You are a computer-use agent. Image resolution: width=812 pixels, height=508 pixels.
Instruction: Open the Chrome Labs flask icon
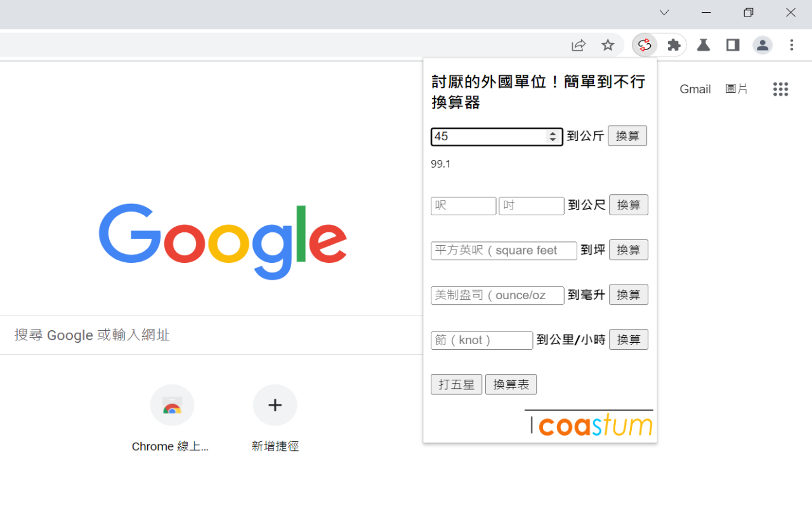704,45
